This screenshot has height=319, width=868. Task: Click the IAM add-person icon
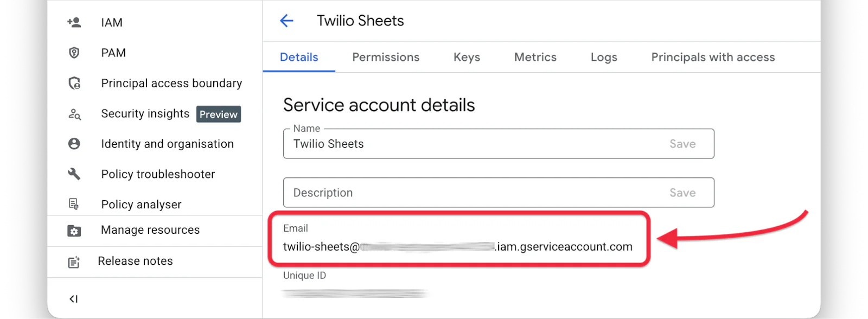coord(74,22)
